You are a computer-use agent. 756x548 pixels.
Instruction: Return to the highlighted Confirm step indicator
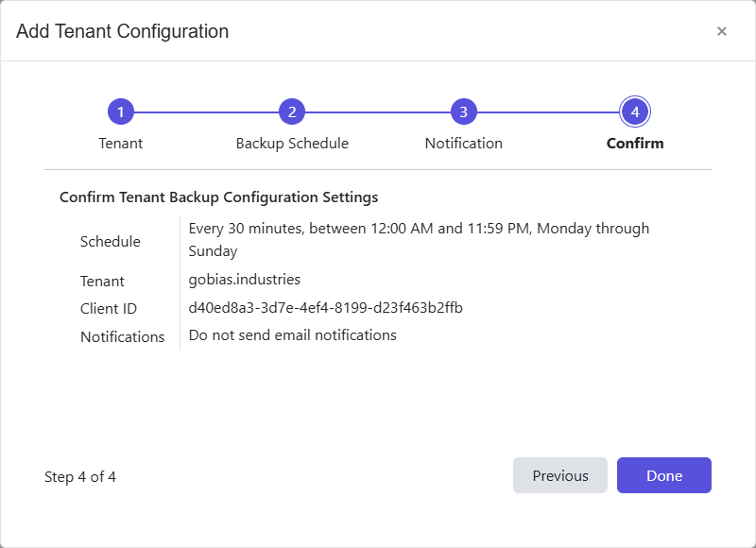click(635, 111)
